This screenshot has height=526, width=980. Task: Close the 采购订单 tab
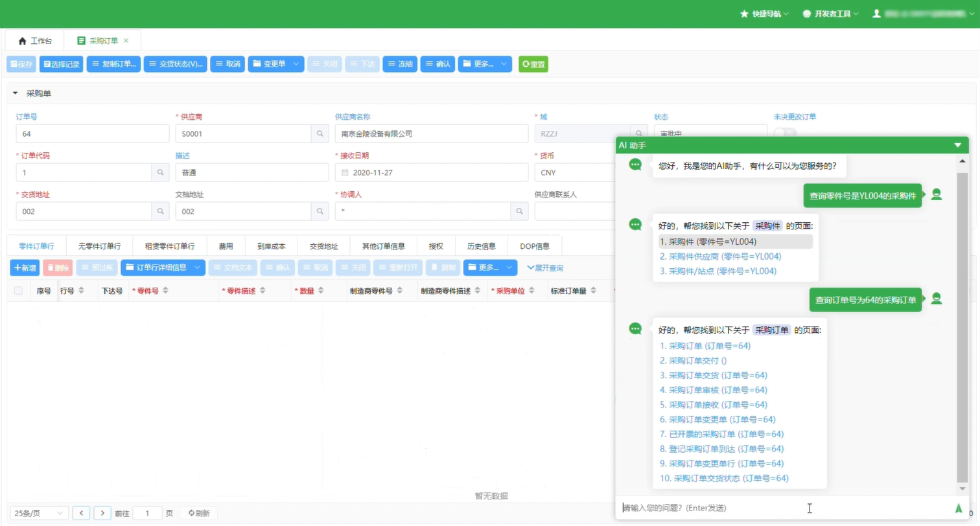click(x=126, y=41)
